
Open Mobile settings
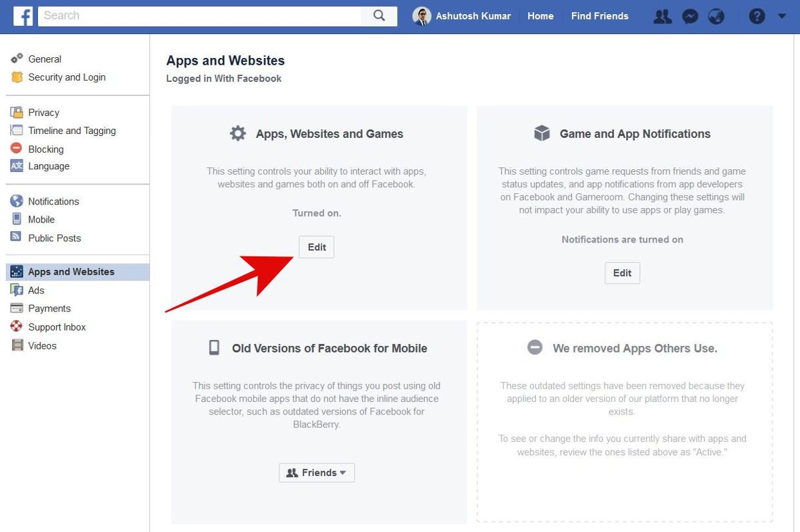point(41,219)
